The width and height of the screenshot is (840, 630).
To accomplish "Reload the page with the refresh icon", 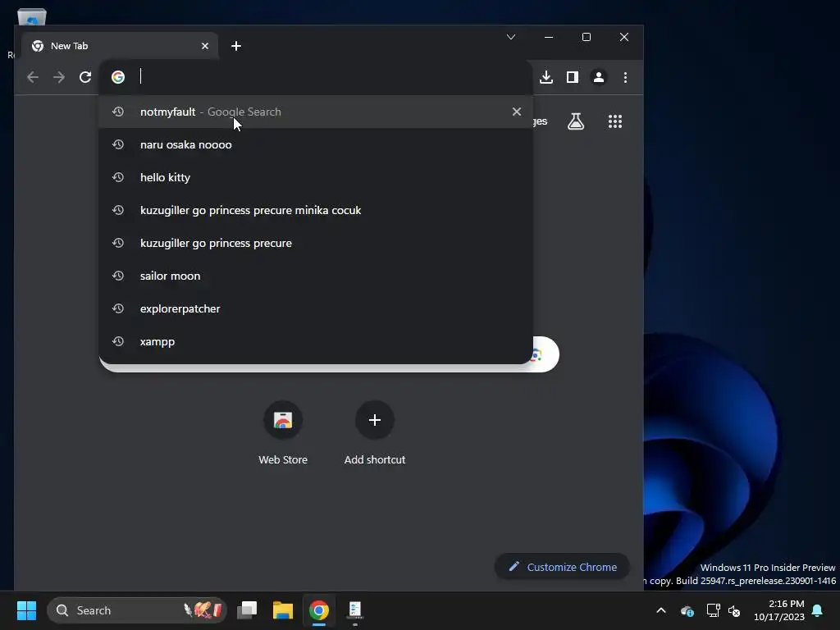I will [85, 77].
